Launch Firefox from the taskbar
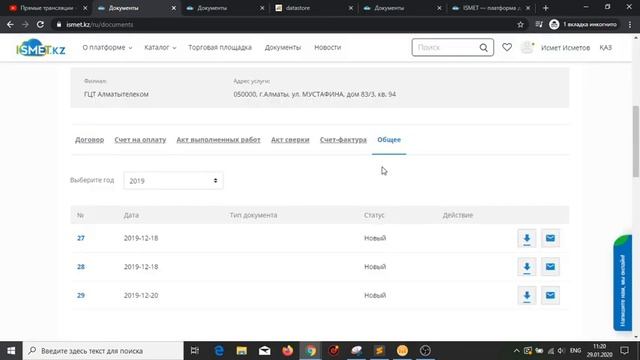Viewport: 640px width, 360px height. (288, 351)
